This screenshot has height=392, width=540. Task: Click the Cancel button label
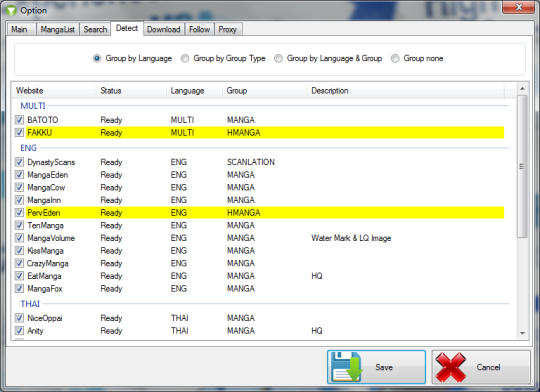488,367
